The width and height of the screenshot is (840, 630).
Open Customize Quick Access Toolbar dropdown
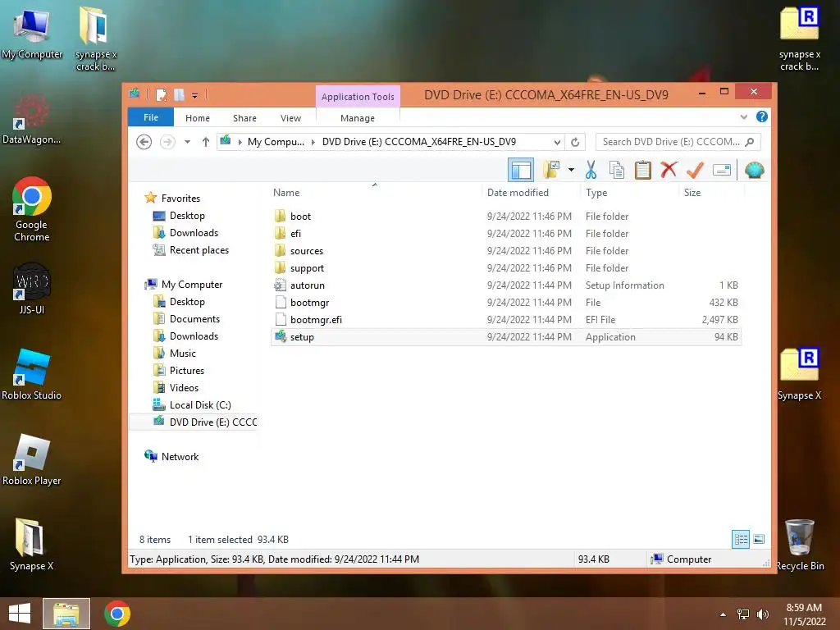tap(194, 96)
